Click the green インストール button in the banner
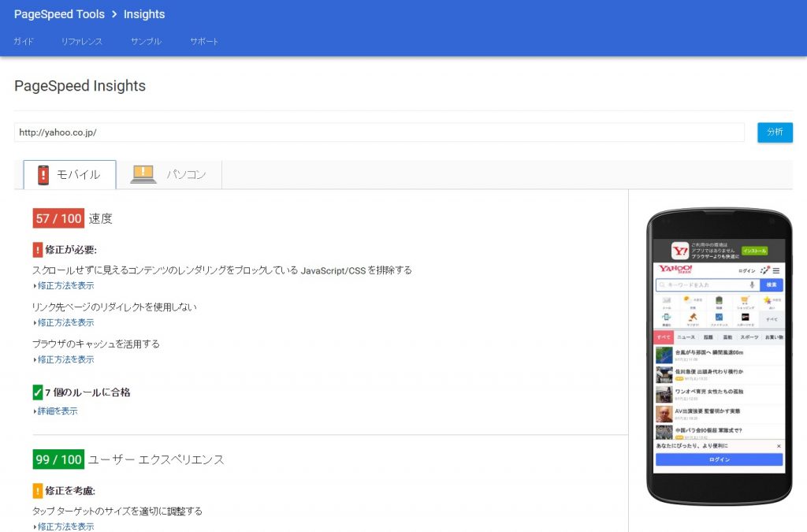 (754, 251)
